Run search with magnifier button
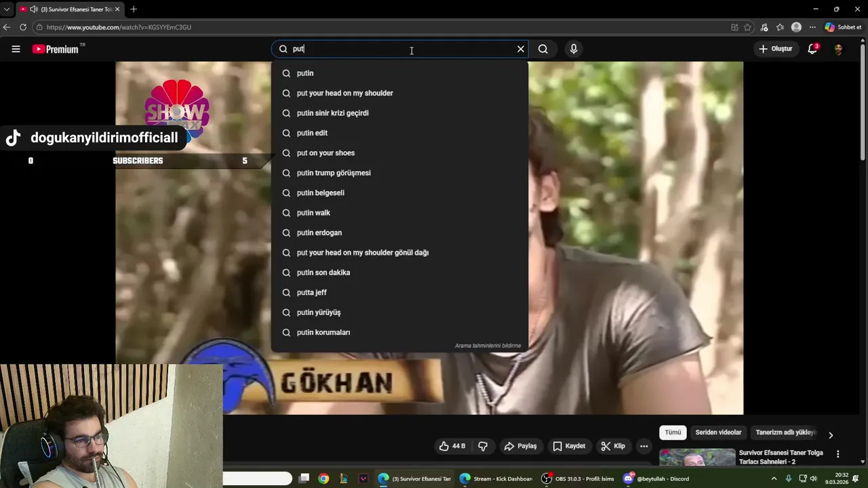Viewport: 868px width, 488px height. (x=543, y=49)
